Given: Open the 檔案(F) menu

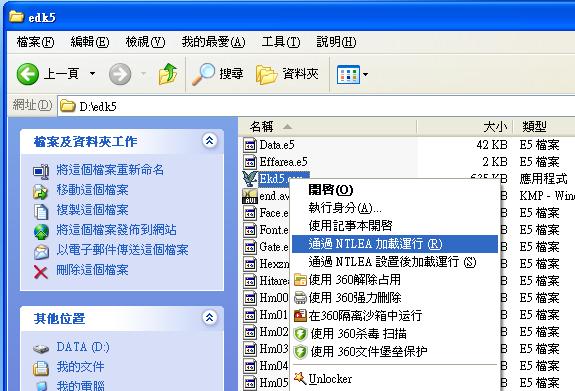Looking at the screenshot, I should (x=35, y=42).
